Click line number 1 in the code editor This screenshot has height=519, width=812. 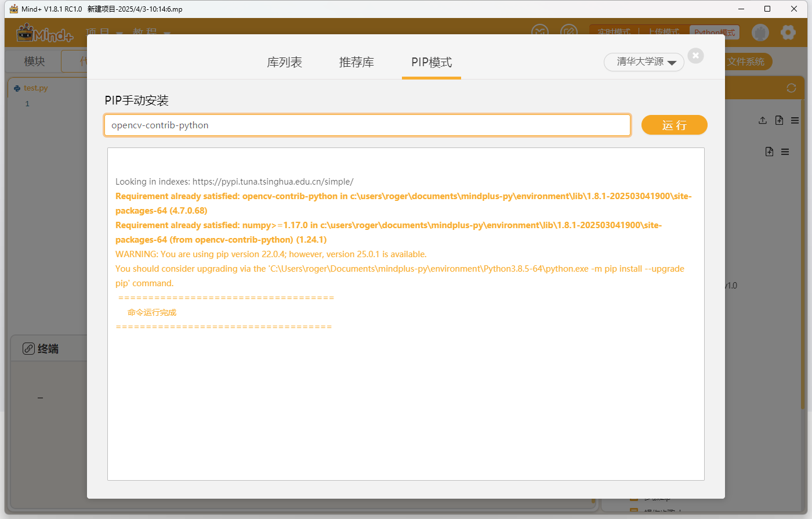coord(27,104)
